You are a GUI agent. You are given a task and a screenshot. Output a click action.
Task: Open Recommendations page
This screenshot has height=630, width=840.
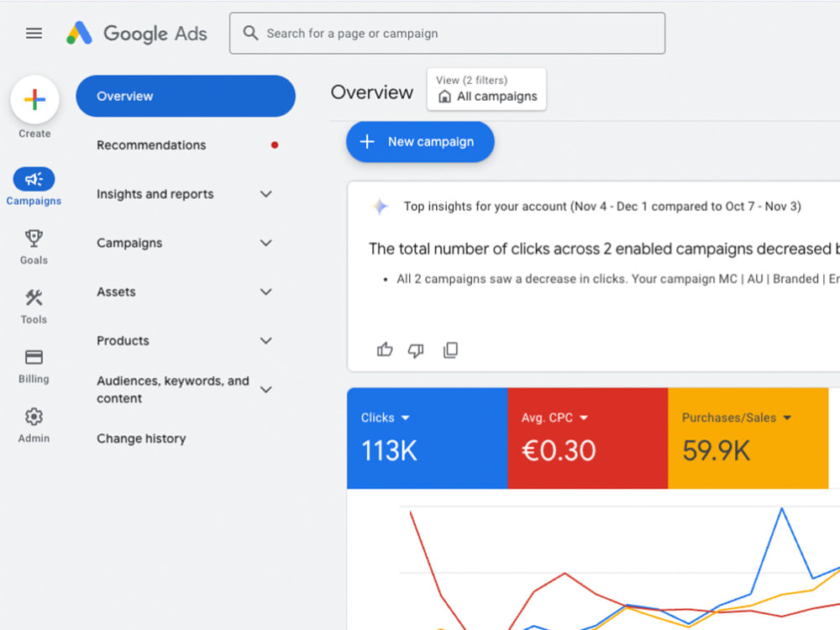151,145
